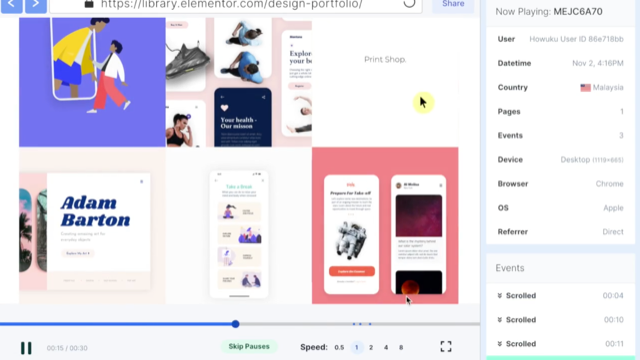Select the Scrolled event at 00:10
The image size is (640, 360).
(560, 320)
